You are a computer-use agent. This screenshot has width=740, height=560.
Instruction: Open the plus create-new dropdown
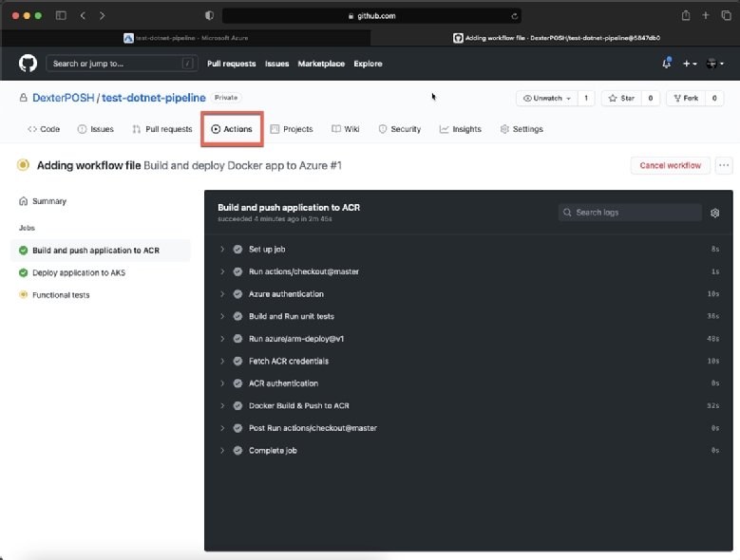(x=690, y=64)
